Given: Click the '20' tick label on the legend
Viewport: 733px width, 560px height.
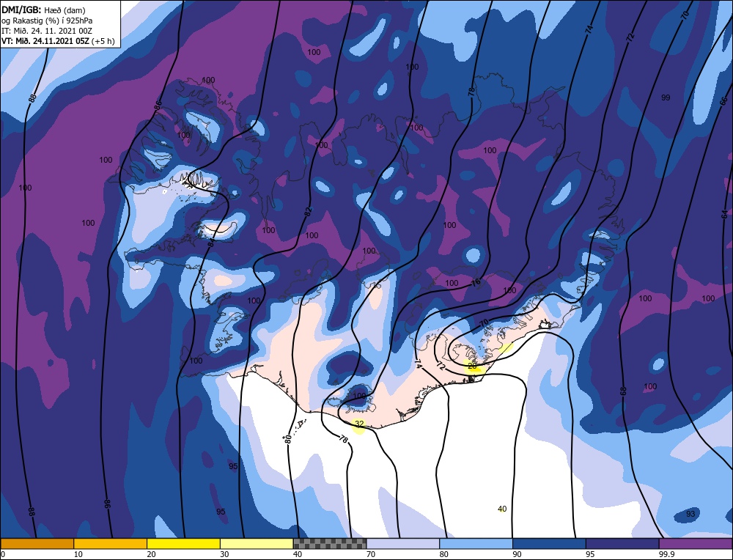Looking at the screenshot, I should (152, 554).
